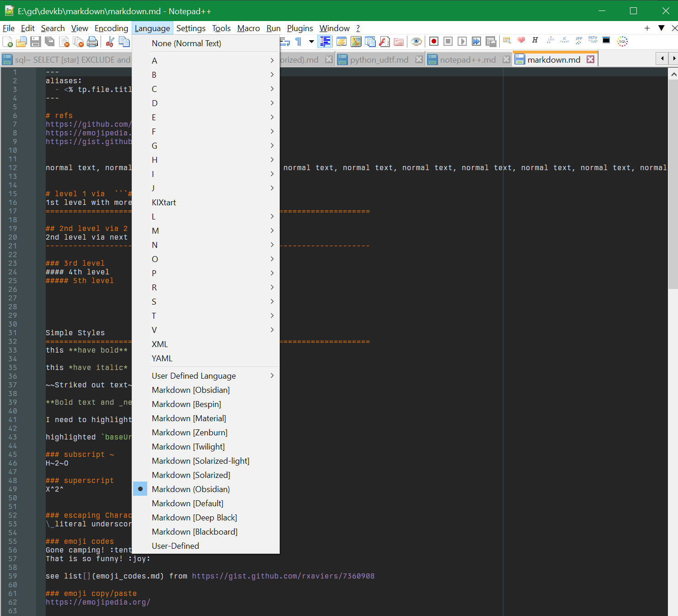
Task: Expand the V languages submenu
Action: coord(206,330)
